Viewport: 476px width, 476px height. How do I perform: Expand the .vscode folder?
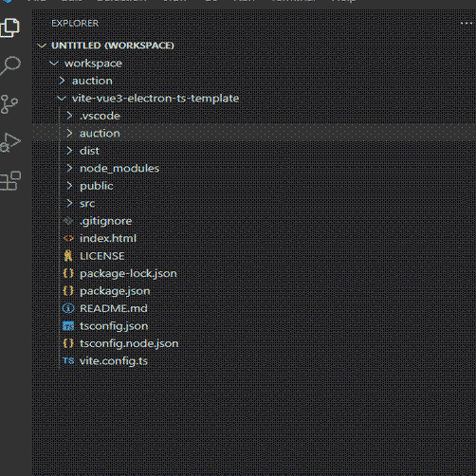pos(69,116)
